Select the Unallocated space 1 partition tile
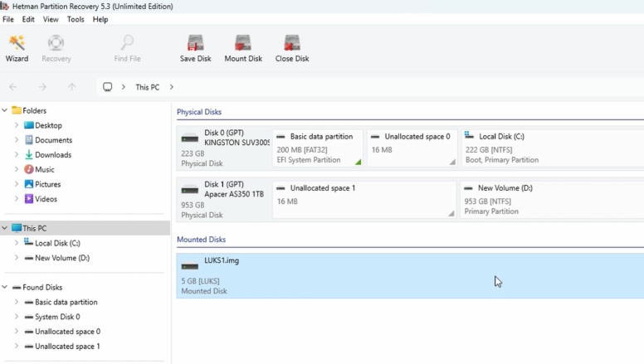644x364 pixels. 364,200
